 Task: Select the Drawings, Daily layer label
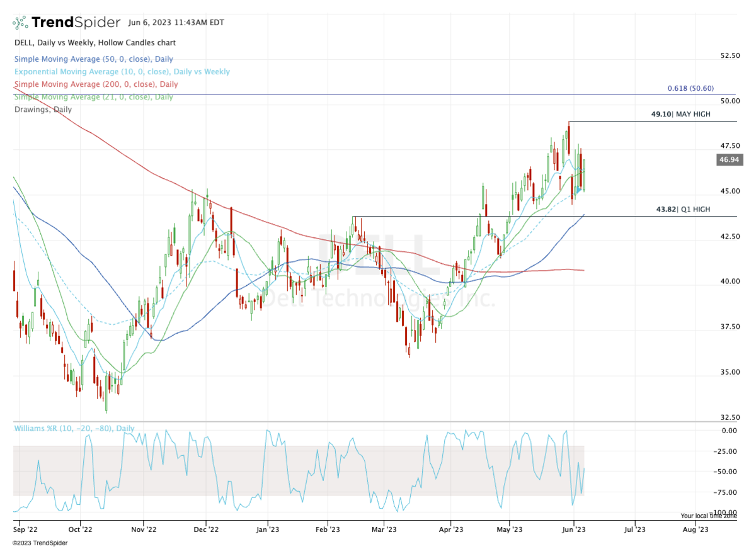click(x=42, y=109)
